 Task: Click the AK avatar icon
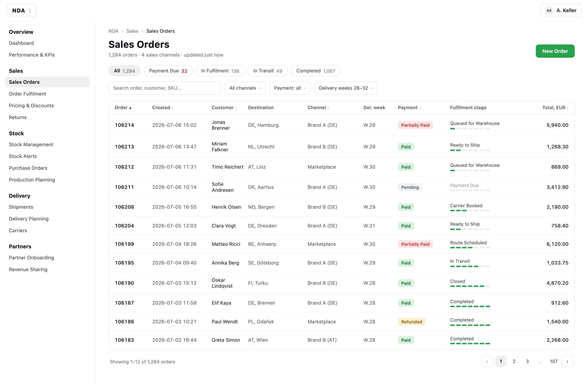point(549,10)
